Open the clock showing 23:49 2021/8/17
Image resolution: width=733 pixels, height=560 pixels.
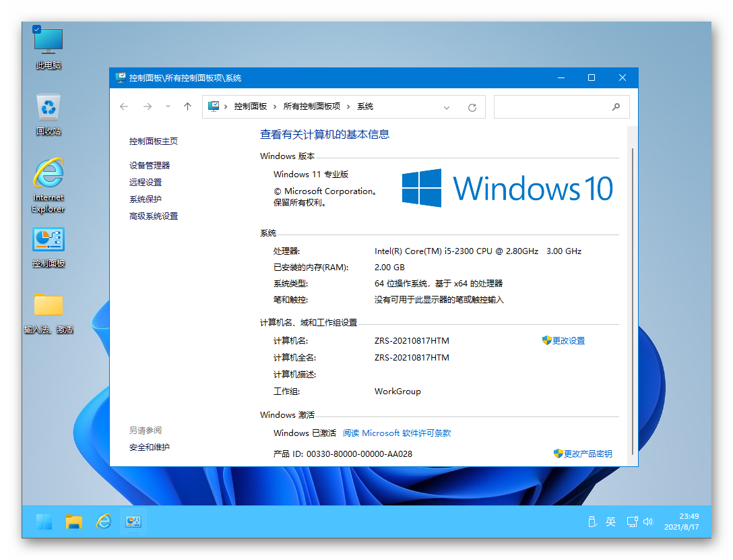tap(682, 522)
